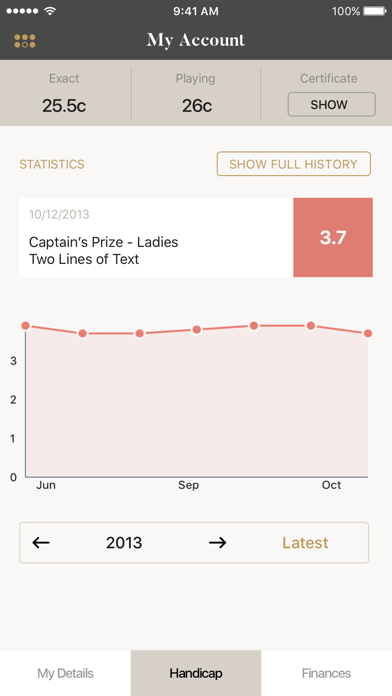Select the Handicap tab
The width and height of the screenshot is (392, 696).
point(196,673)
